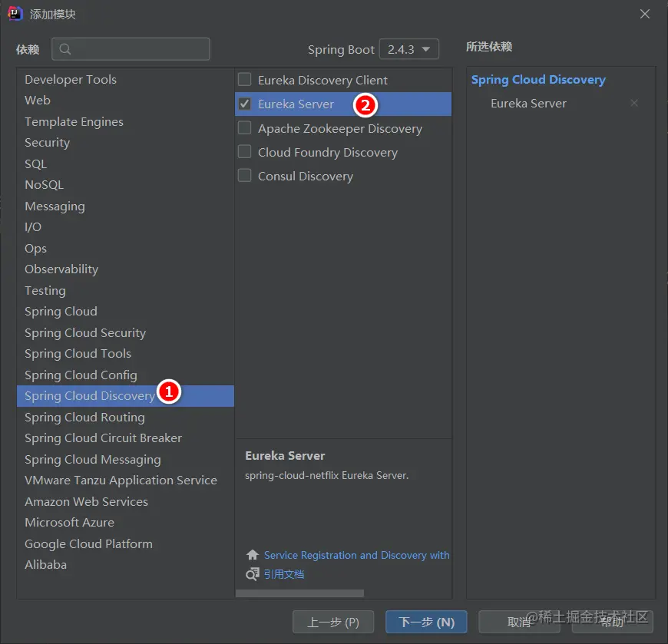
Task: Choose the Security category
Action: (x=125, y=142)
